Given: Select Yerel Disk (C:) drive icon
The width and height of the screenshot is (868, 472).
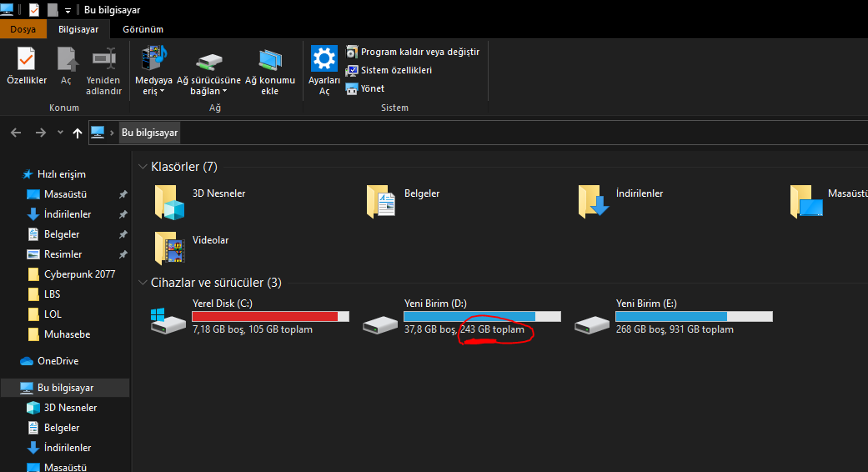Looking at the screenshot, I should click(x=168, y=322).
